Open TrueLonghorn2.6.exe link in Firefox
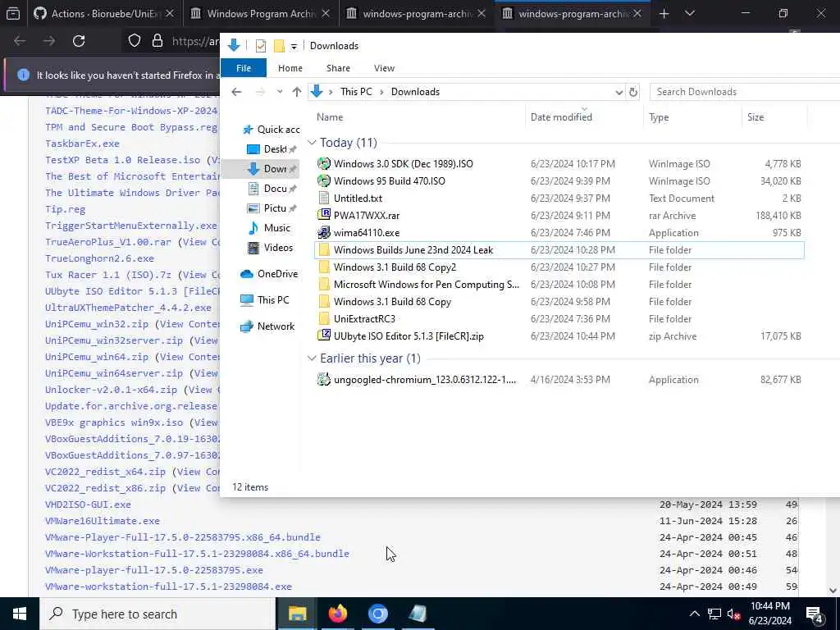The image size is (840, 630). 99,258
